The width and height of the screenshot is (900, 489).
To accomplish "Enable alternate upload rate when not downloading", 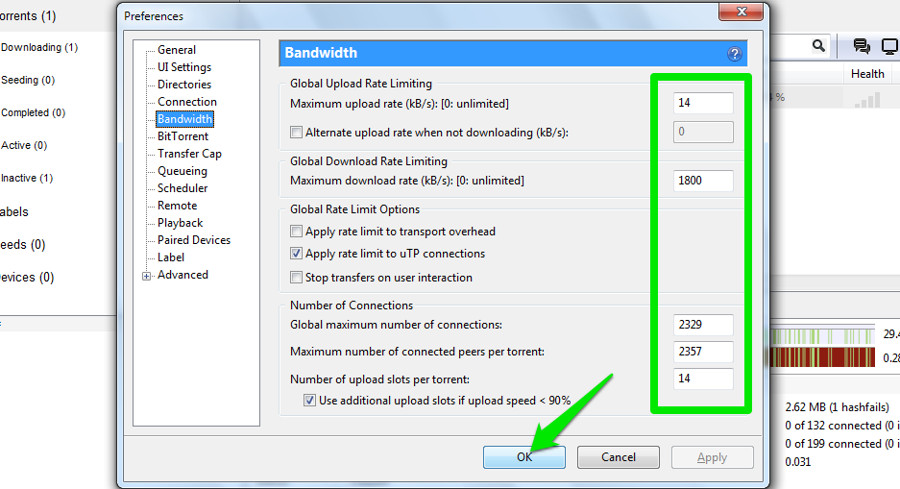I will 296,132.
